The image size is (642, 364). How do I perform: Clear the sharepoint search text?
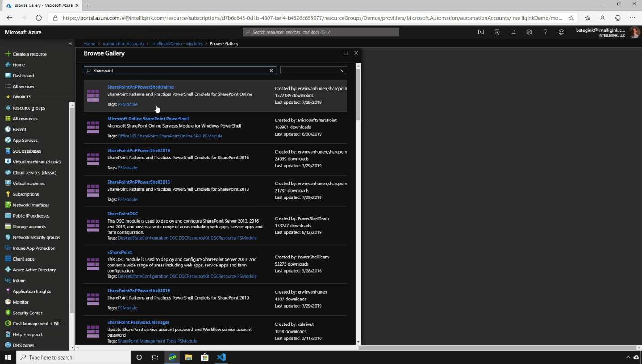(271, 71)
